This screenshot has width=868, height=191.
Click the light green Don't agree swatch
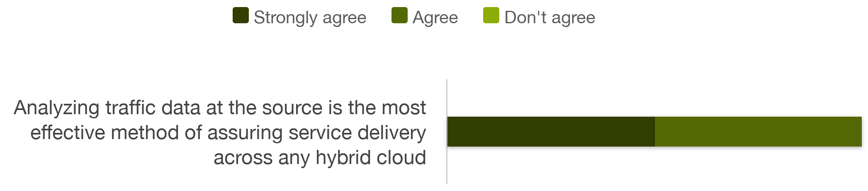coord(491,15)
